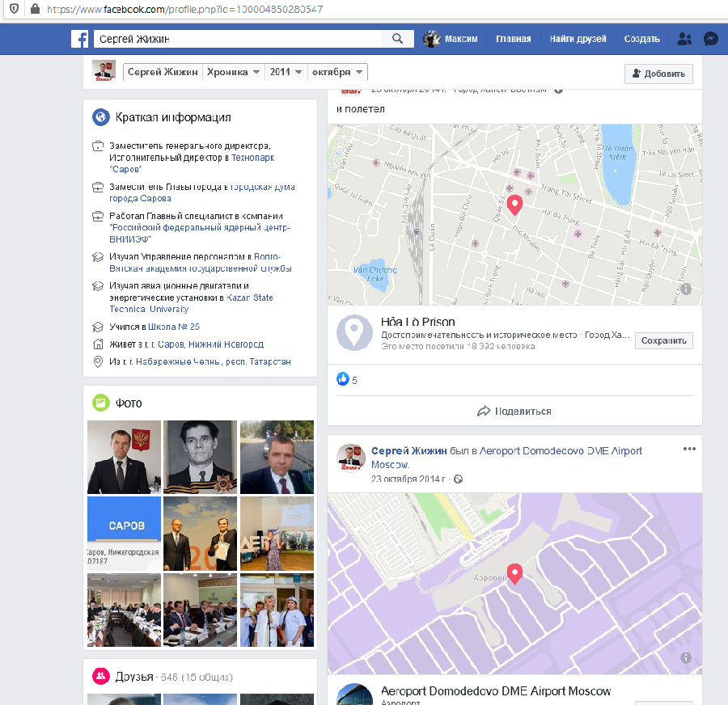The width and height of the screenshot is (728, 705).
Task: Go to Главная in top navigation
Action: click(x=513, y=39)
